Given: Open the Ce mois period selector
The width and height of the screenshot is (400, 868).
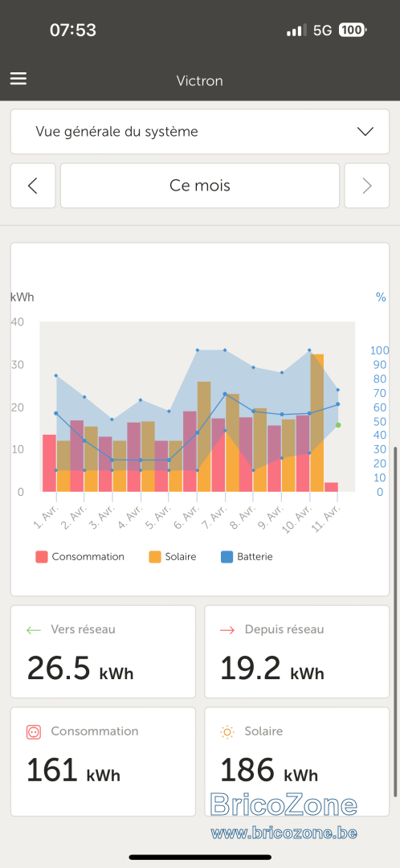Looking at the screenshot, I should [200, 186].
